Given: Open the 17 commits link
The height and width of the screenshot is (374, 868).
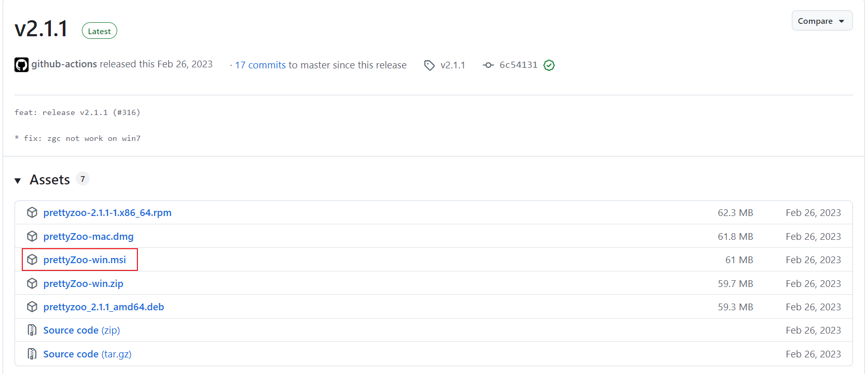Looking at the screenshot, I should 260,65.
